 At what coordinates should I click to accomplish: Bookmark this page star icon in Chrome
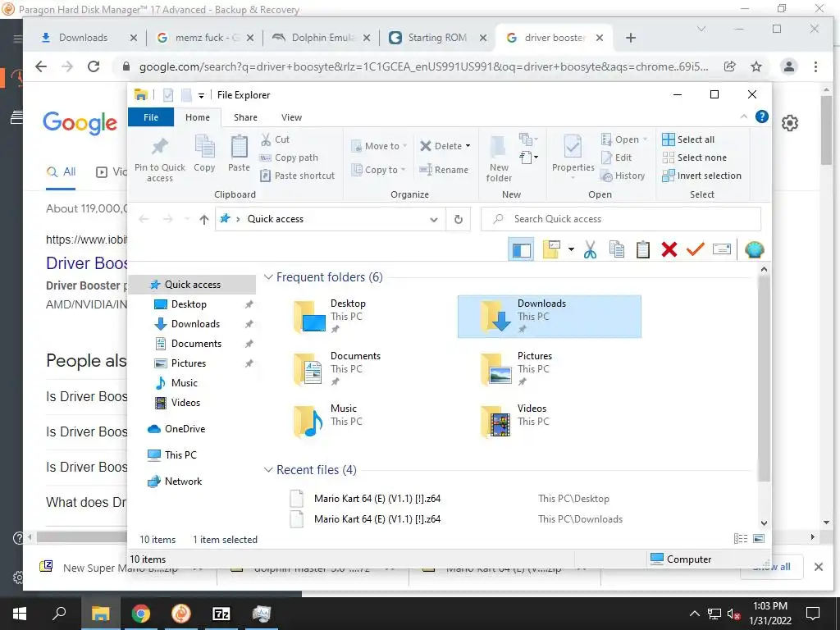(x=756, y=66)
